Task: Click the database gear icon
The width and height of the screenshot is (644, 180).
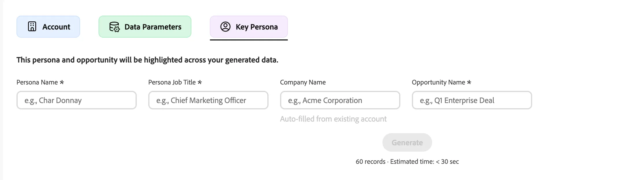Action: (114, 27)
